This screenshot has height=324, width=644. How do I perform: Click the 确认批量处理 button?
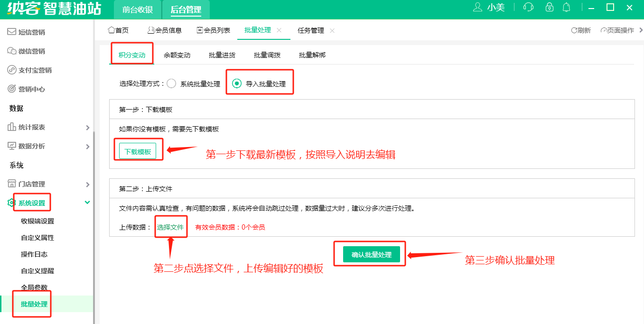pyautogui.click(x=371, y=255)
